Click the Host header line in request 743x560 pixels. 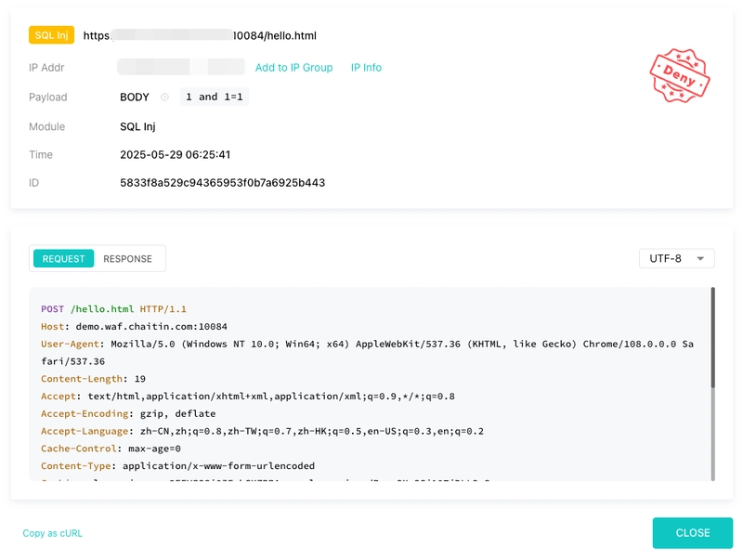134,326
